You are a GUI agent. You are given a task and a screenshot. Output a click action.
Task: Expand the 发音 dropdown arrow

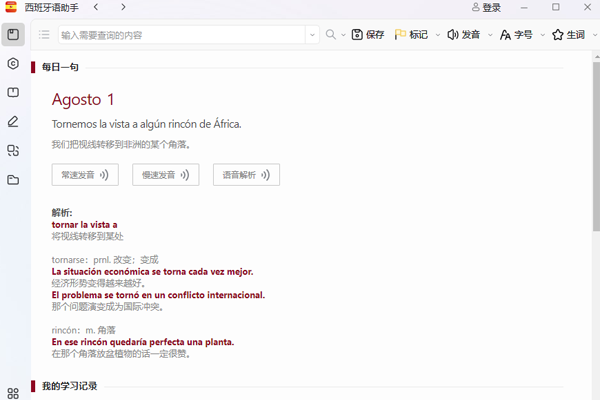490,35
